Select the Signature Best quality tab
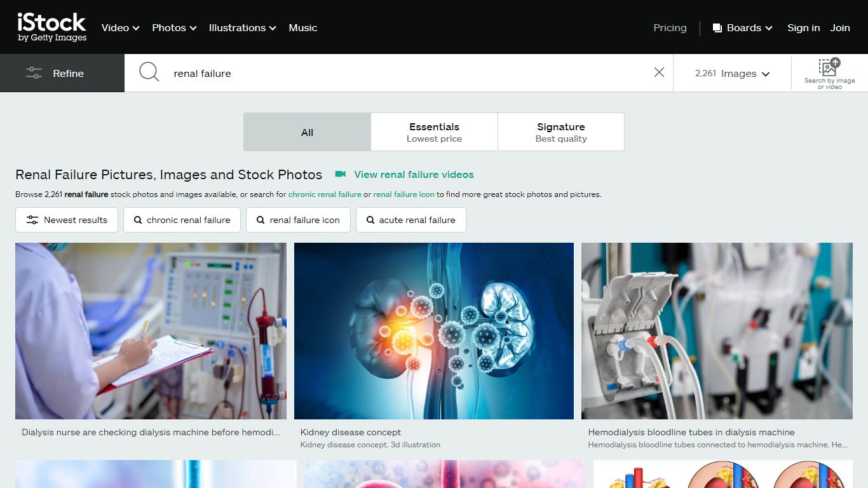868x488 pixels. [561, 132]
